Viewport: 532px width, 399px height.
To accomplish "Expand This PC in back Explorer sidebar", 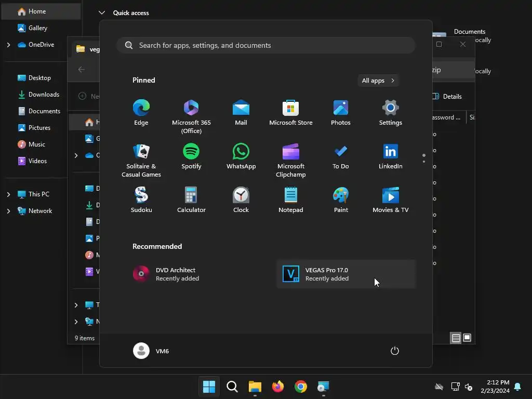I will pos(8,194).
